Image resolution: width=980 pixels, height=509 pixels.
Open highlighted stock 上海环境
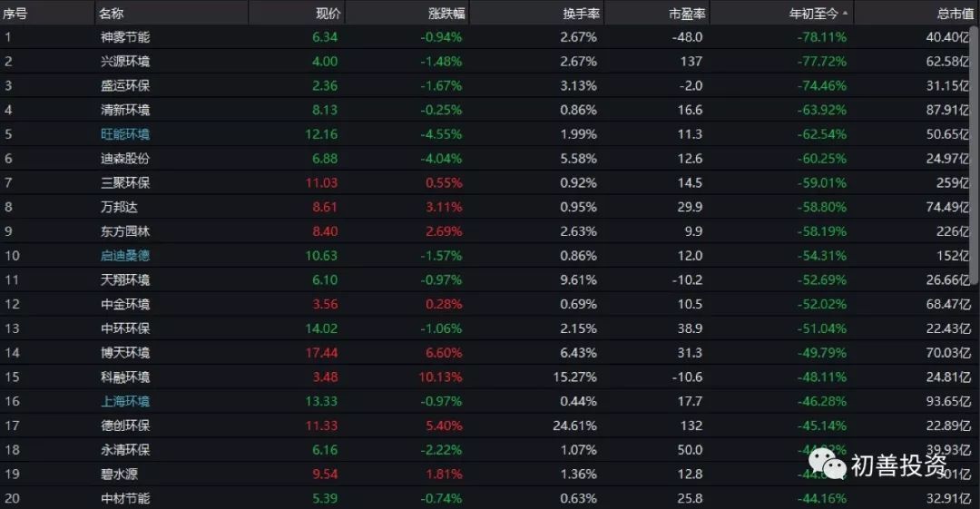click(125, 401)
